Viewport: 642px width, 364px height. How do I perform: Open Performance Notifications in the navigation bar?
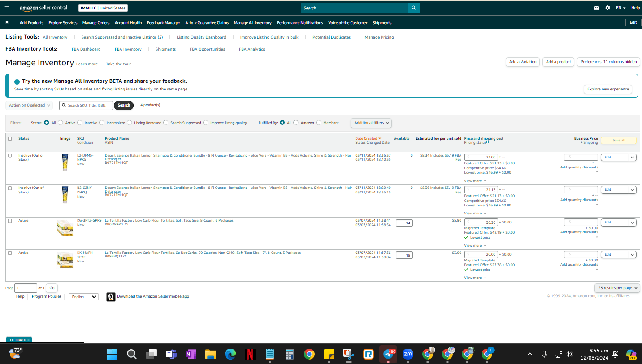(300, 23)
